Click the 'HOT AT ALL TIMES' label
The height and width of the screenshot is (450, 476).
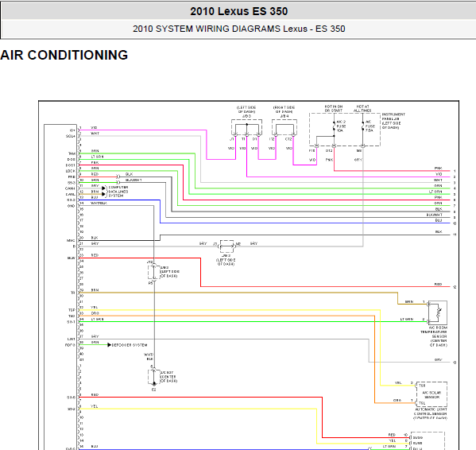pyautogui.click(x=362, y=108)
